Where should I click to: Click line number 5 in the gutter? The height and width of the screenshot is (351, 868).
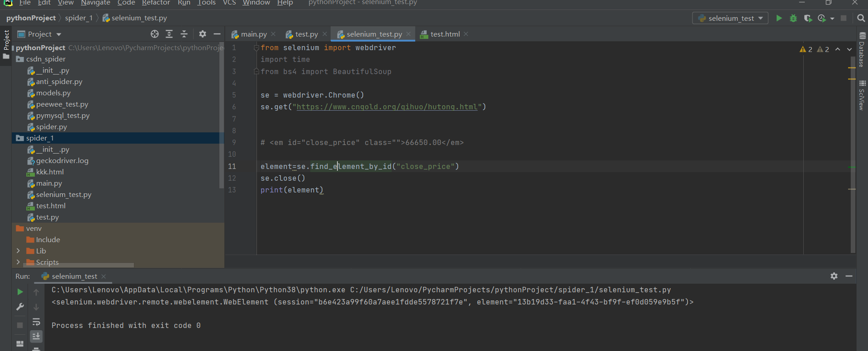point(234,95)
